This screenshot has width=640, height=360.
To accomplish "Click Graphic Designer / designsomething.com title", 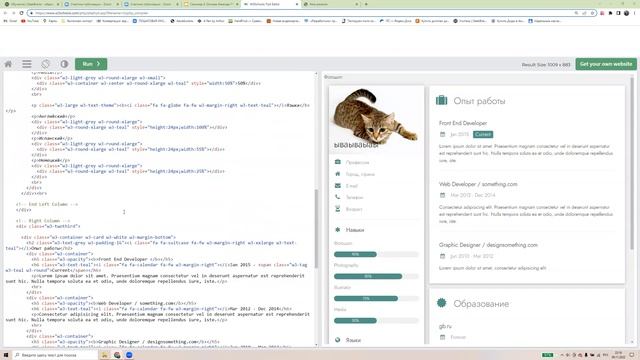I will click(488, 245).
